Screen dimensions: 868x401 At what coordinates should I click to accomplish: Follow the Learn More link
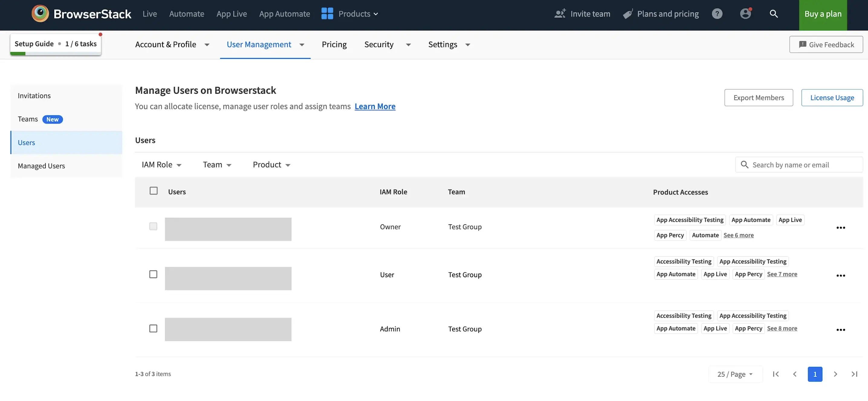375,106
